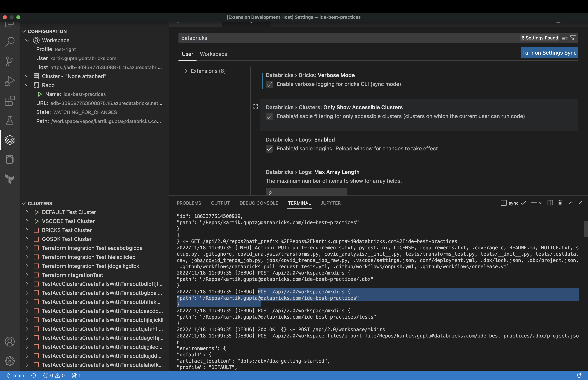The width and height of the screenshot is (588, 380).
Task: Switch to the Workspace settings tab
Action: pos(213,54)
